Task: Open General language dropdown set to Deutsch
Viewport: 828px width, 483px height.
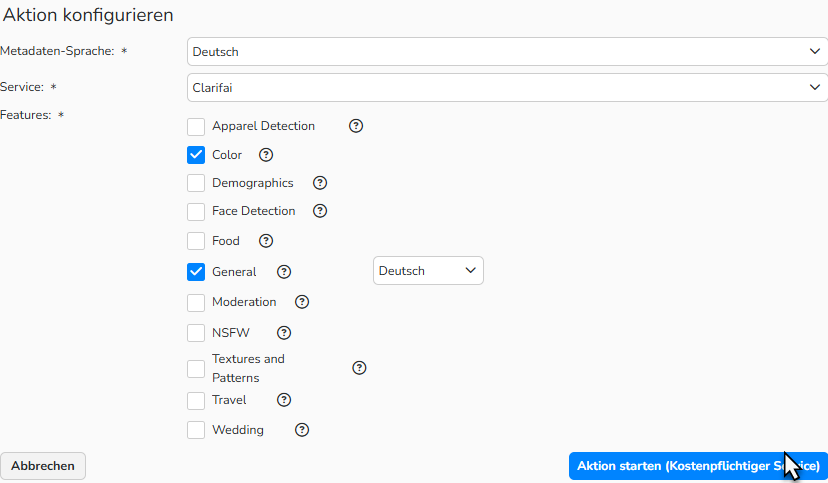Action: pyautogui.click(x=428, y=271)
